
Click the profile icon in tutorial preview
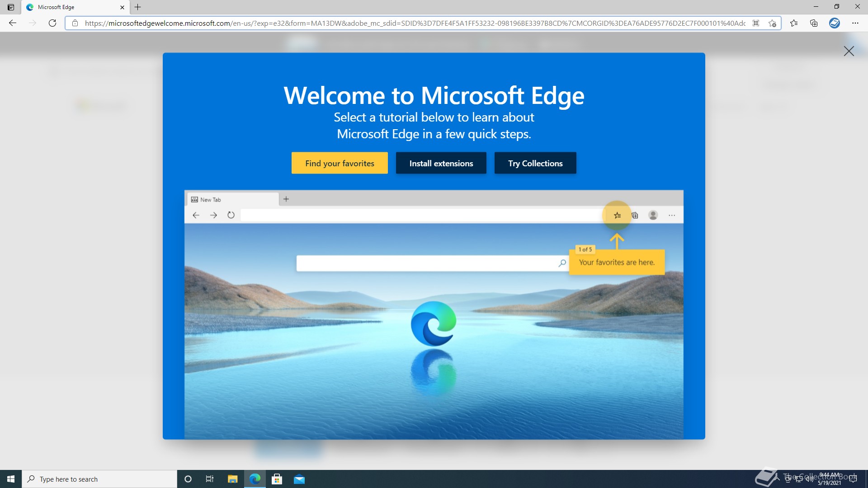pos(653,216)
